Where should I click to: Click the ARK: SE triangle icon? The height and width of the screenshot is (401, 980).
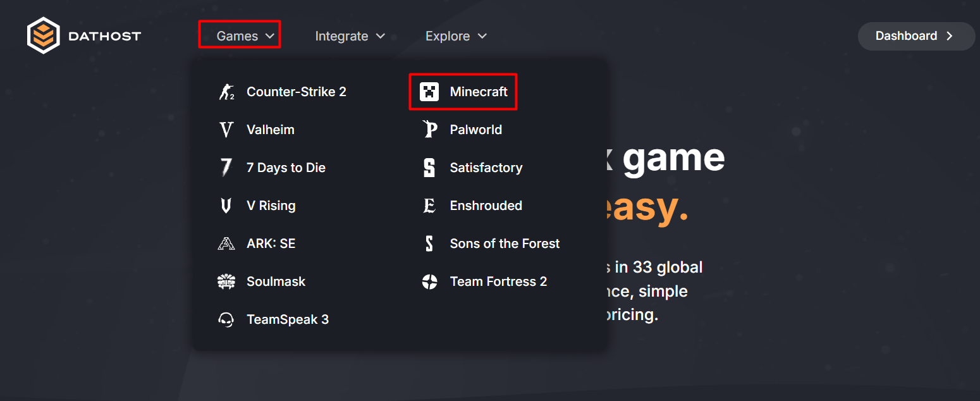(226, 244)
